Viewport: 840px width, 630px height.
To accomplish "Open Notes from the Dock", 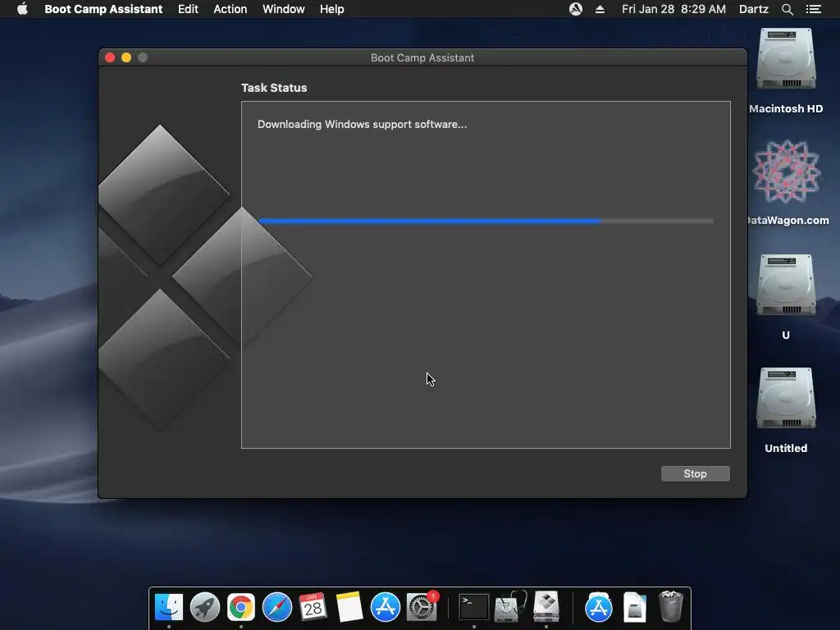I will click(349, 608).
